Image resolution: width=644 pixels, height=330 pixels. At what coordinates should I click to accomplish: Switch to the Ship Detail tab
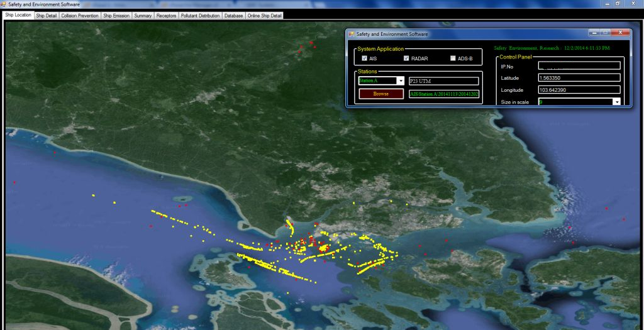(x=46, y=15)
